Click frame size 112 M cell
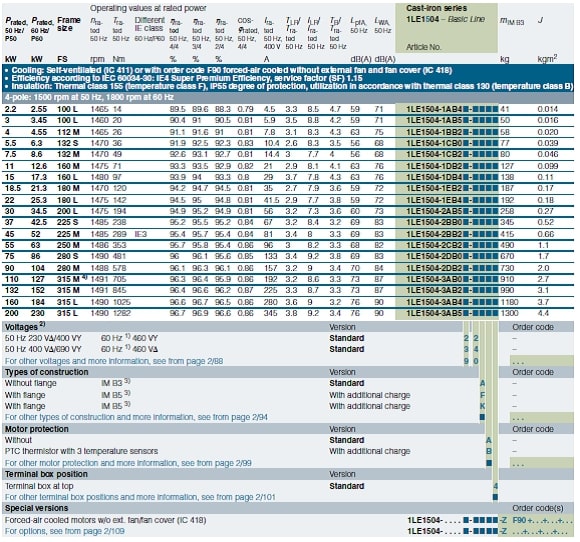This screenshot has height=542, width=580. [x=68, y=132]
